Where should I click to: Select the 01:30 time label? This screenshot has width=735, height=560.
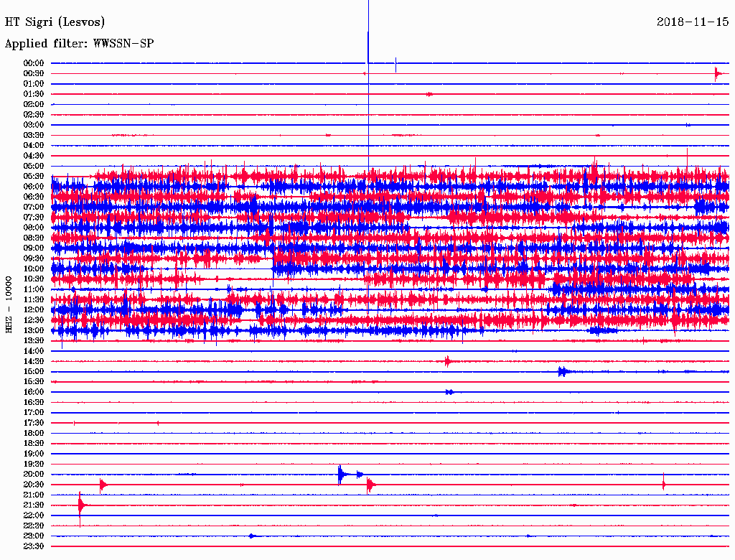point(34,94)
